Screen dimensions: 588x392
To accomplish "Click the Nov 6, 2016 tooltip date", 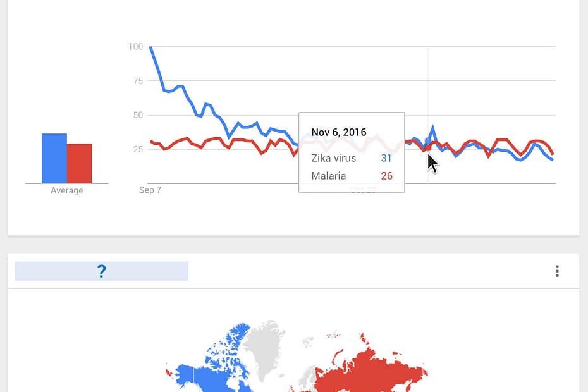I will [x=339, y=132].
